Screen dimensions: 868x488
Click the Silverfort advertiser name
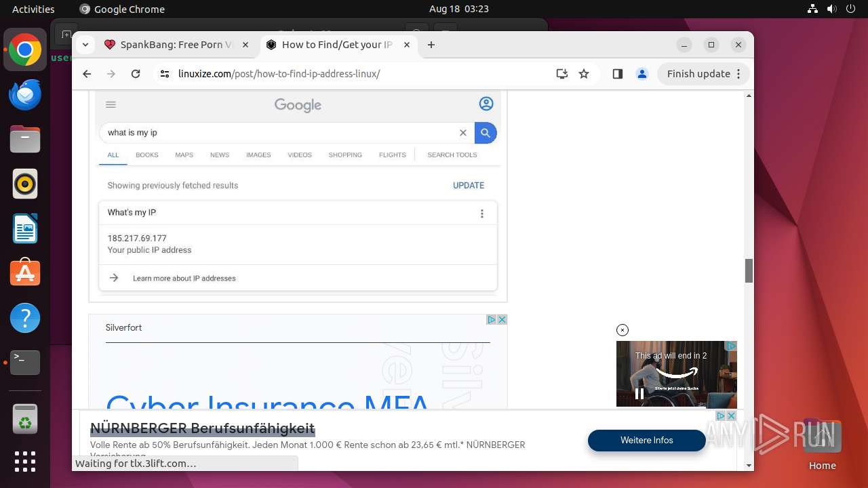123,327
